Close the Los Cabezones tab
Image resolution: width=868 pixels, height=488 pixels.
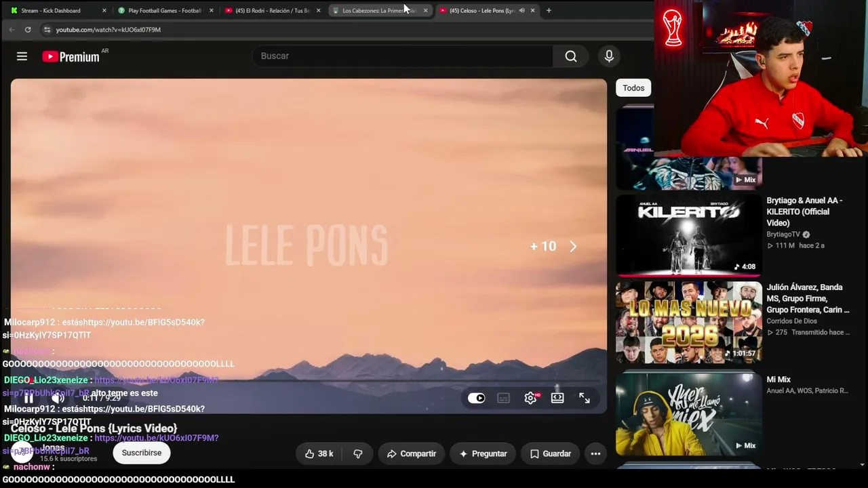(425, 11)
